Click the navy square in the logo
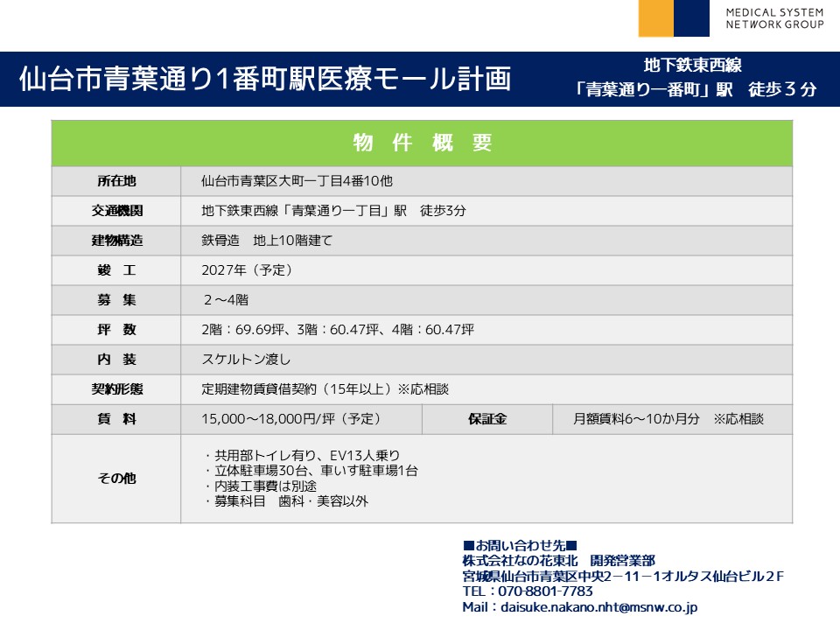Image resolution: width=840 pixels, height=630 pixels. pyautogui.click(x=692, y=17)
